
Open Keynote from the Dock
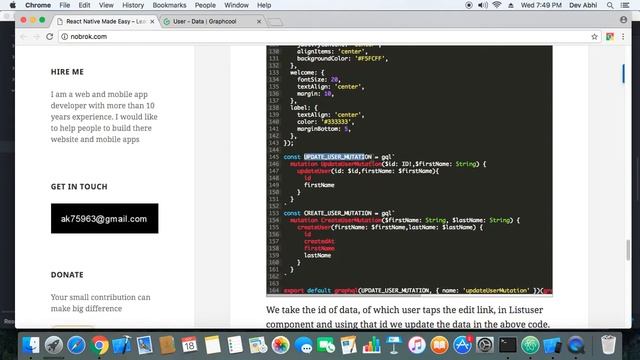click(394, 345)
